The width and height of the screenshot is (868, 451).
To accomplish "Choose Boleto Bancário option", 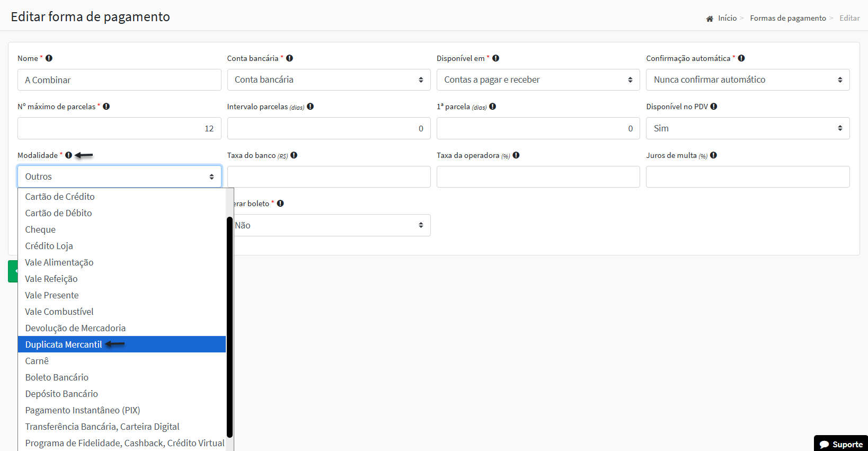I will coord(122,377).
